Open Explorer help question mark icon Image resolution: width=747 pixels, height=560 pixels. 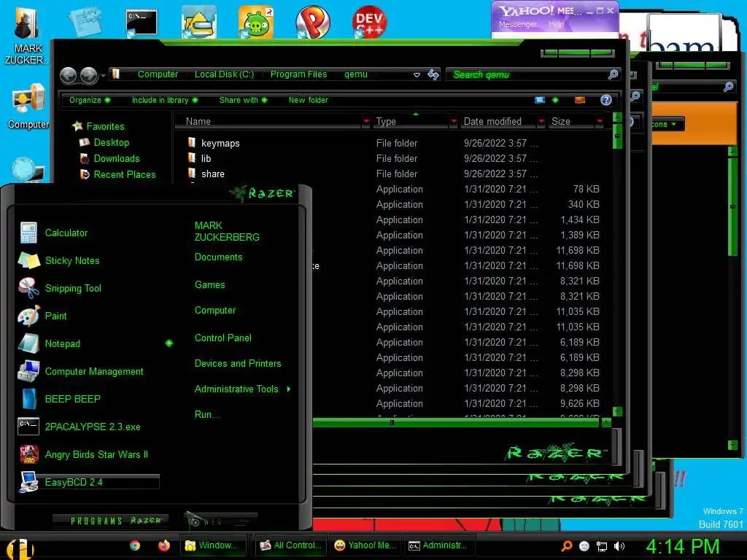pos(606,100)
